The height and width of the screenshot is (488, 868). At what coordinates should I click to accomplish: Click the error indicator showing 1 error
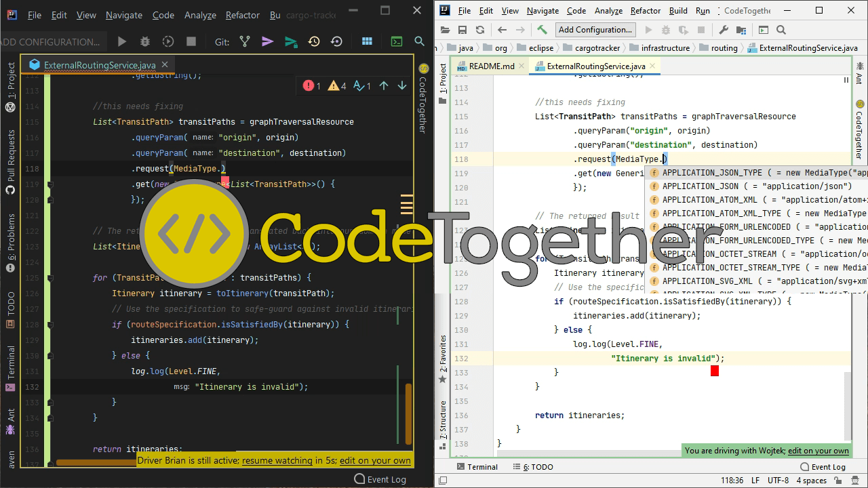pyautogui.click(x=312, y=85)
